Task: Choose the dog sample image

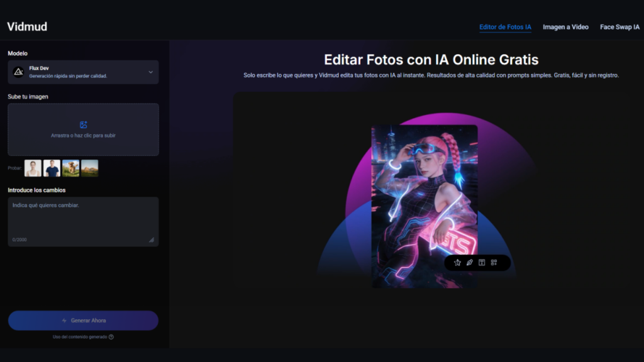Action: click(70, 168)
